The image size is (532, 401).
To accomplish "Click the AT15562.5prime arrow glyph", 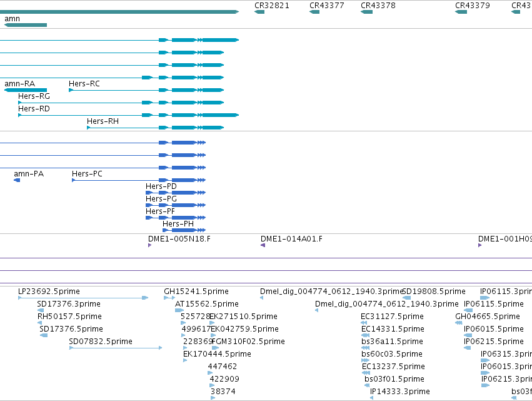I will pyautogui.click(x=179, y=310).
